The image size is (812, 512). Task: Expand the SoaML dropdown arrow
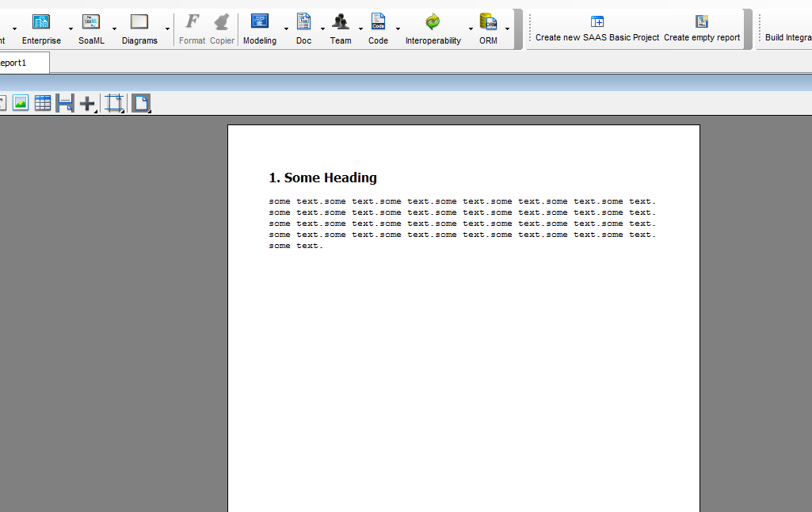point(114,29)
